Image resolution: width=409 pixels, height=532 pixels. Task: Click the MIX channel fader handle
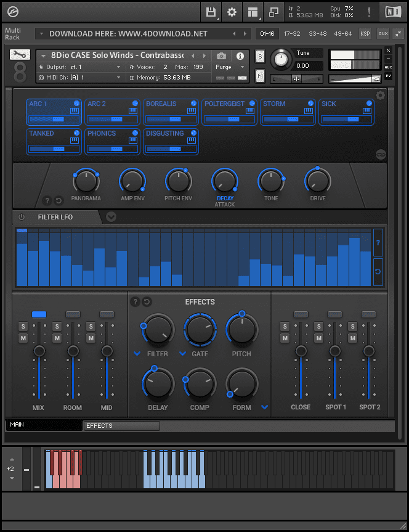click(x=39, y=351)
